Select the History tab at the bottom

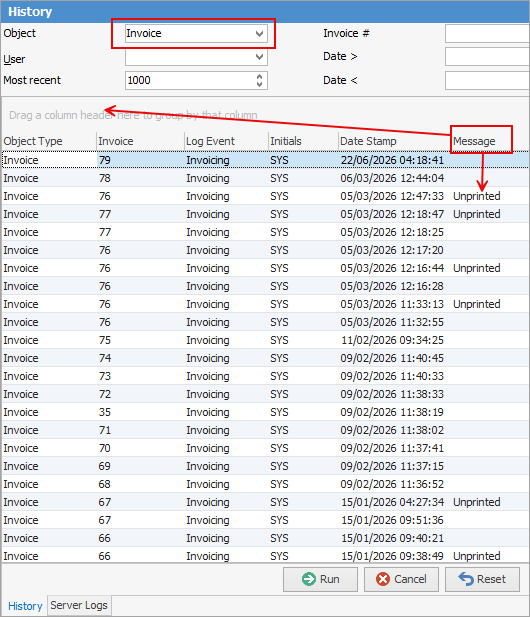point(25,606)
